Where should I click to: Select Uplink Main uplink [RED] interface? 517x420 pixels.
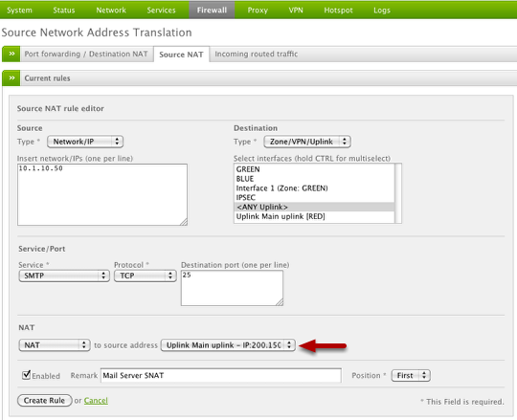click(x=314, y=216)
